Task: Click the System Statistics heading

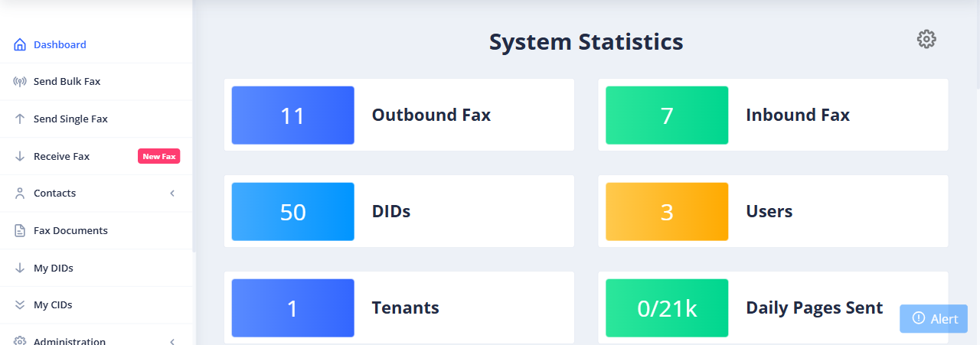Action: 586,41
